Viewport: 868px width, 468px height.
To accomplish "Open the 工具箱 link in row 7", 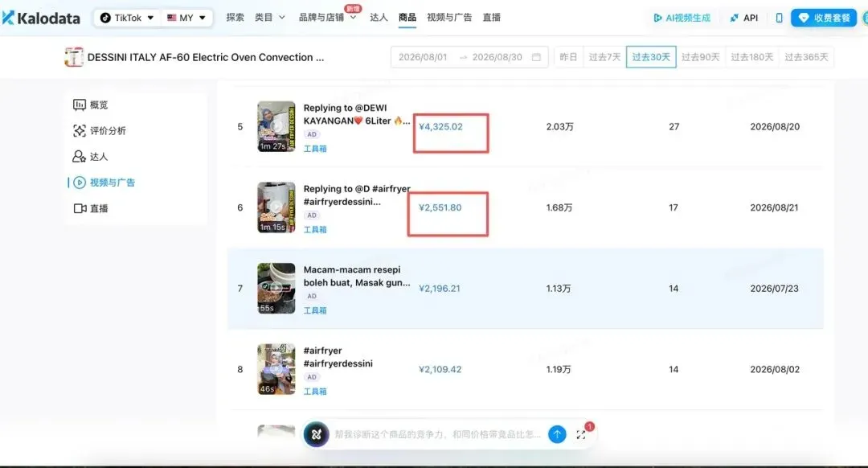I will pos(315,310).
